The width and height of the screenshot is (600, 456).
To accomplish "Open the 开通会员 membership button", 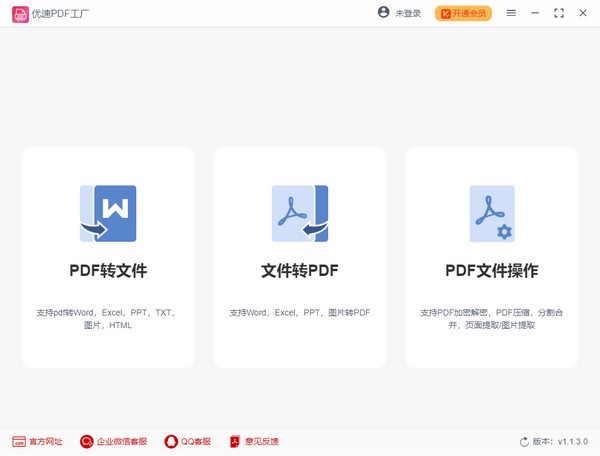I will click(x=463, y=13).
